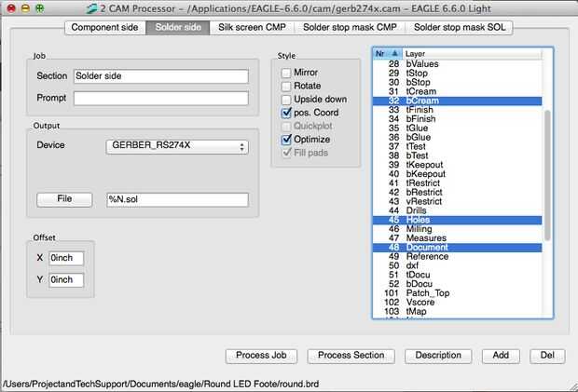Select layer 29 tStop
The width and height of the screenshot is (578, 392).
[x=458, y=74]
